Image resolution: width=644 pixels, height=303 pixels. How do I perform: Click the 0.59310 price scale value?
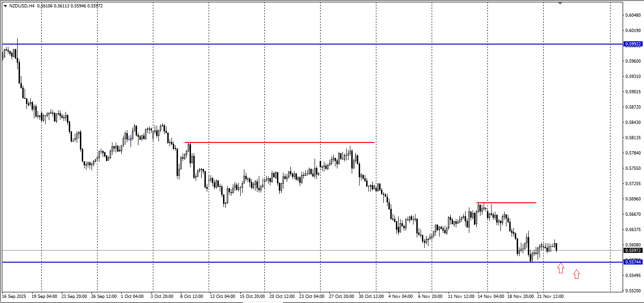pos(633,76)
